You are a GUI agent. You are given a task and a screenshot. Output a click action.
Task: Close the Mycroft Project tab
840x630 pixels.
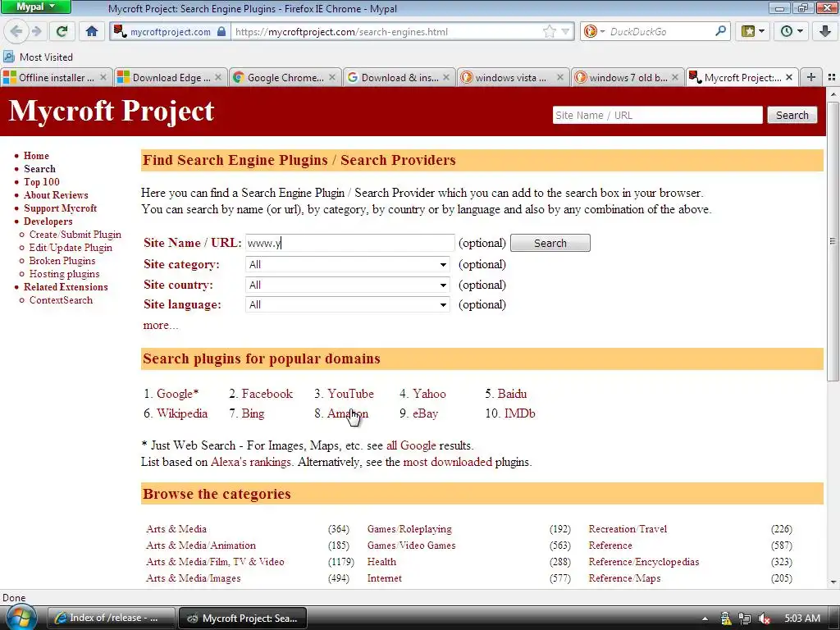pyautogui.click(x=788, y=77)
